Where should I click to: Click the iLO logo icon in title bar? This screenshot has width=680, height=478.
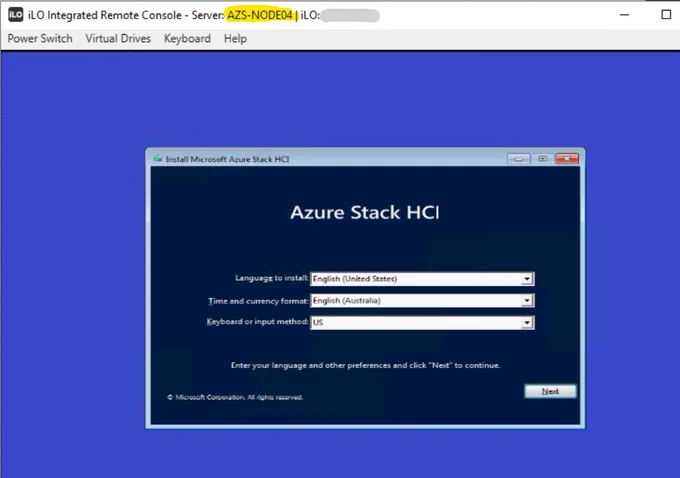[16, 15]
